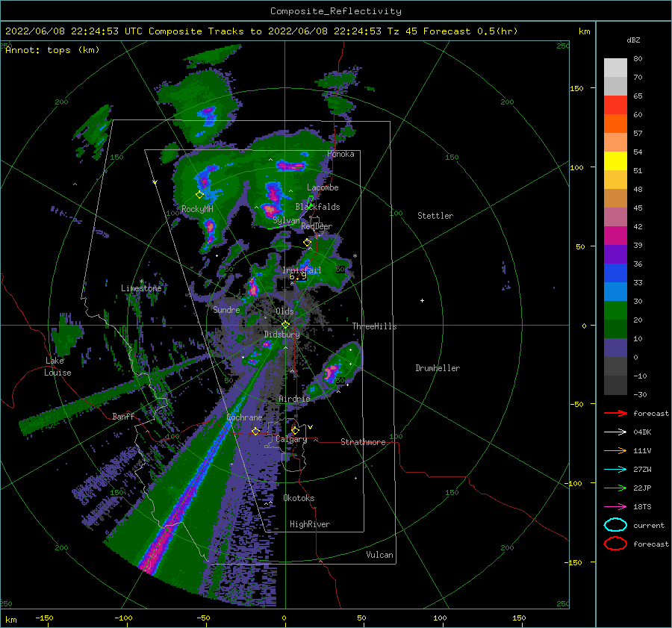672x628 pixels.
Task: Click the white 04DK track arrow
Action: coord(615,432)
